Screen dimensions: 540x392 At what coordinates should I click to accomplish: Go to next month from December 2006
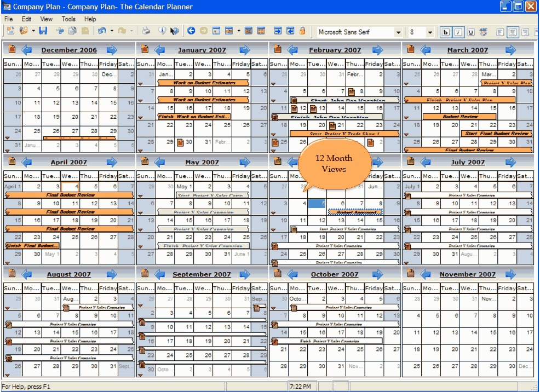[112, 50]
